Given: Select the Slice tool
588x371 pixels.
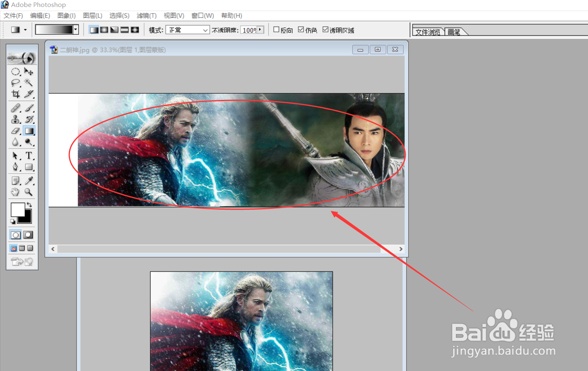Looking at the screenshot, I should pyautogui.click(x=29, y=94).
